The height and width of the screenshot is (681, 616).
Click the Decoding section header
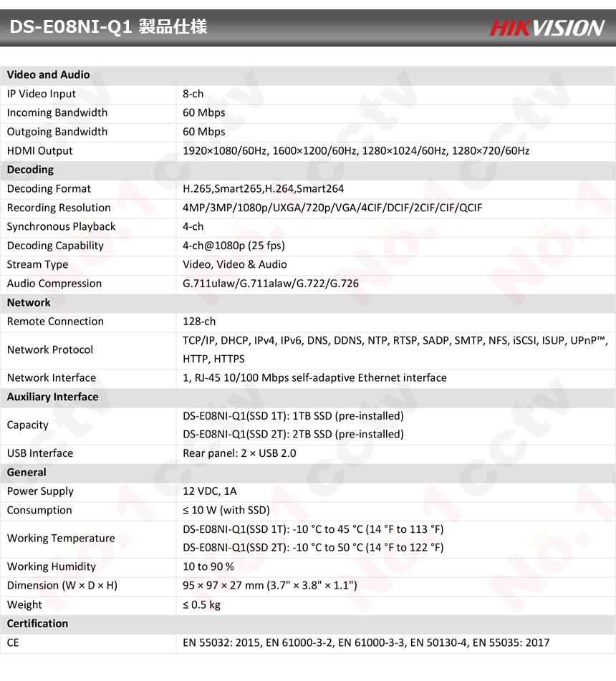click(x=30, y=170)
